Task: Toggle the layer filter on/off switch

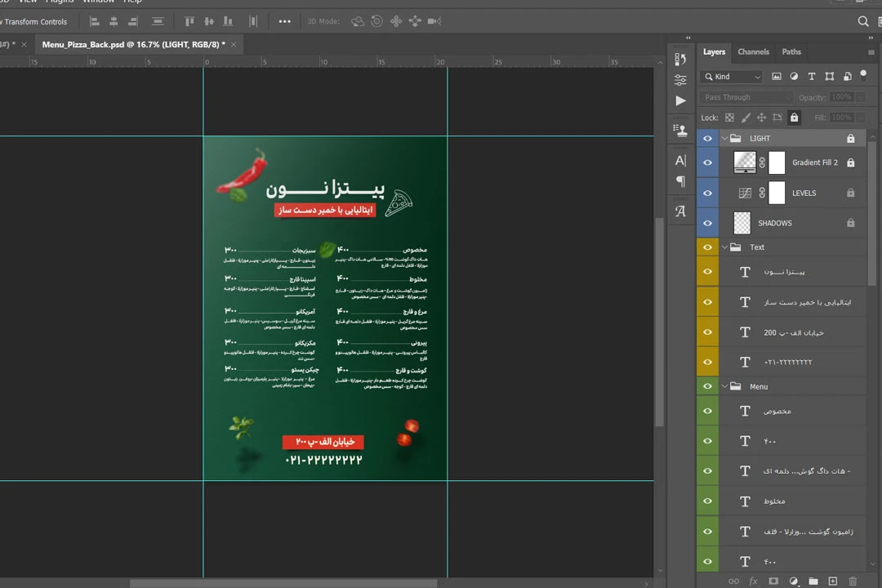Action: click(863, 75)
